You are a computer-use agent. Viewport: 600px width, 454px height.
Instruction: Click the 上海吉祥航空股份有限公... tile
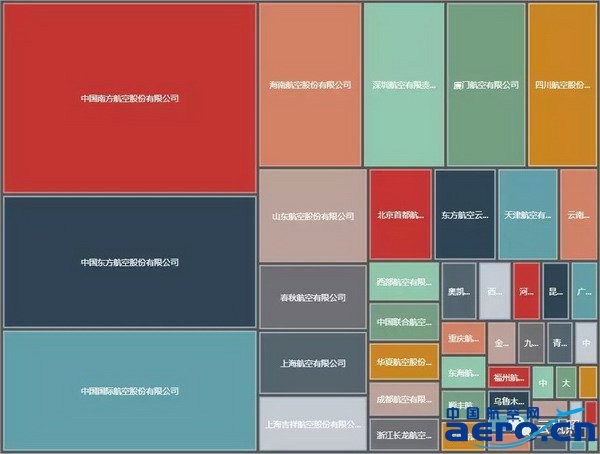(x=313, y=424)
